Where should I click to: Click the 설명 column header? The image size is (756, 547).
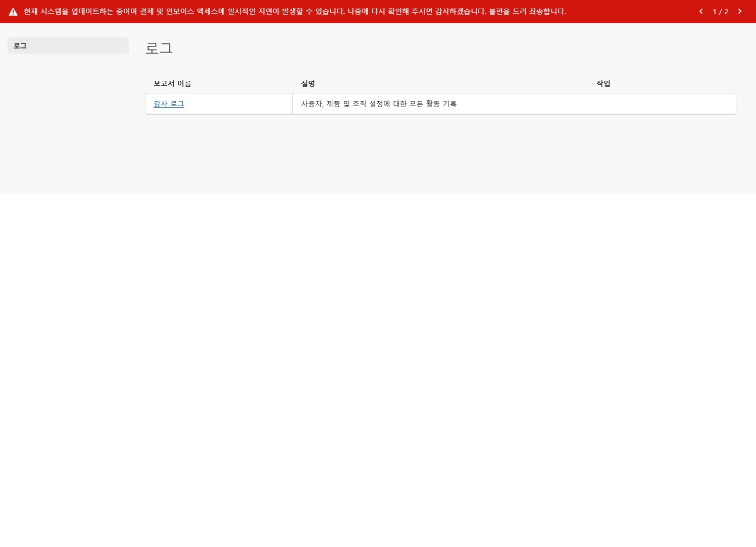tap(308, 83)
